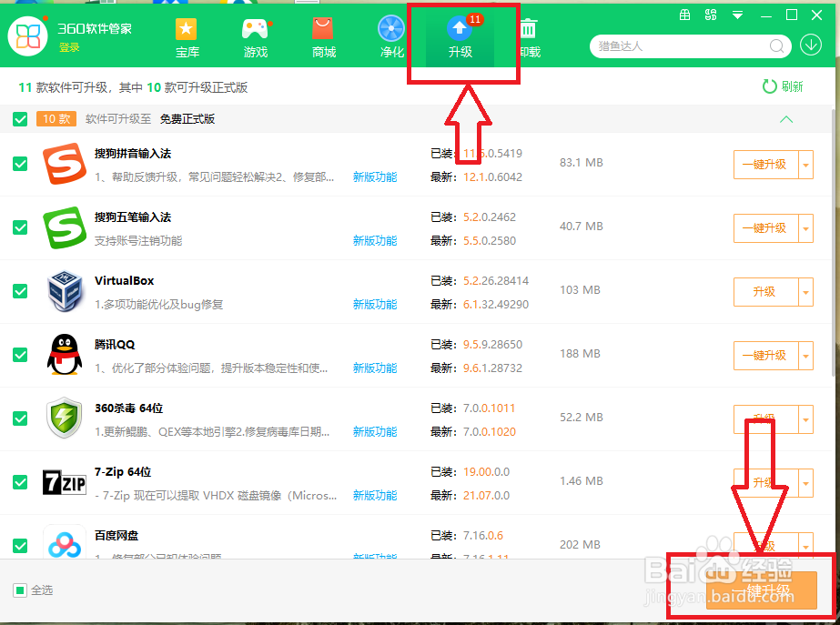Uncheck 搜狗拼音输入法 checkbox

pyautogui.click(x=20, y=164)
